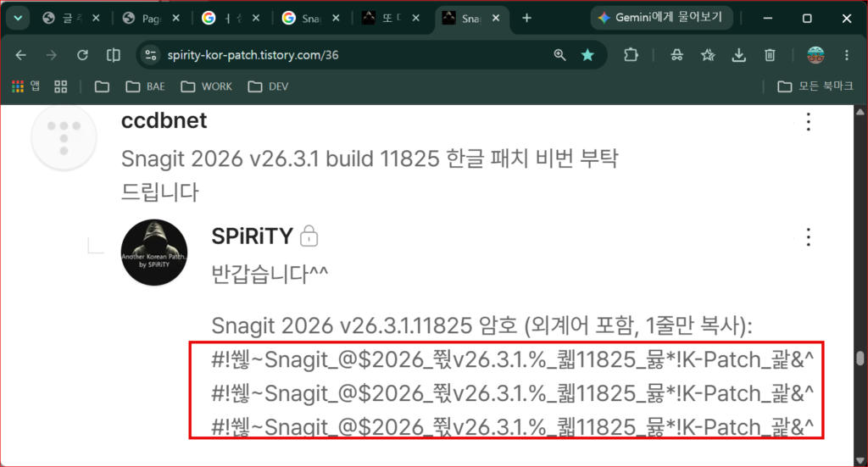The image size is (868, 467).
Task: Open the DEV bookmark folder
Action: click(268, 86)
